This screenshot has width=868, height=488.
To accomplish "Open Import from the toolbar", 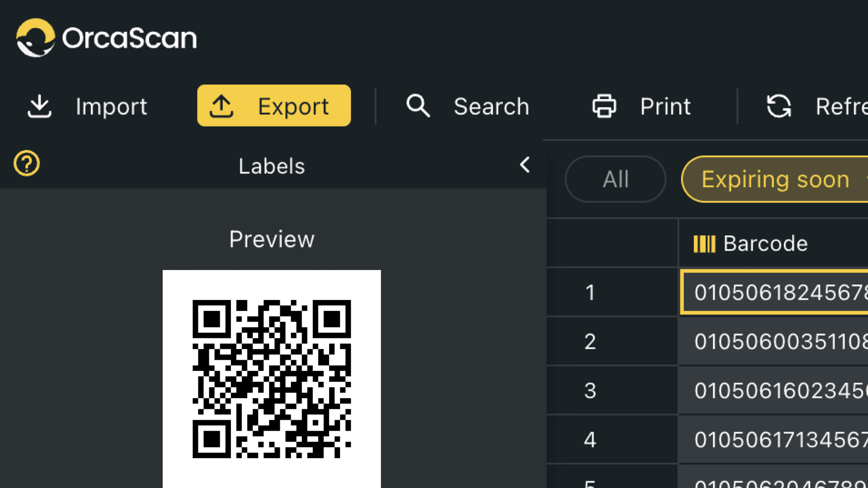I will tap(87, 107).
